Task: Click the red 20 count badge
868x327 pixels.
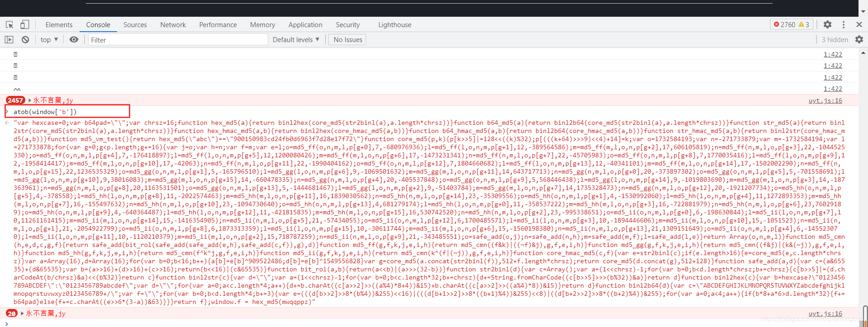Action: (12, 313)
